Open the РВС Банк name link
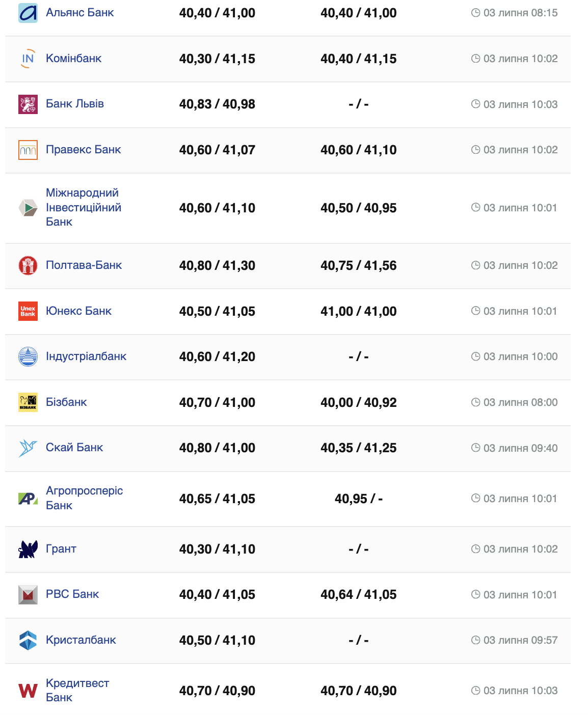This screenshot has width=588, height=715. [x=72, y=594]
